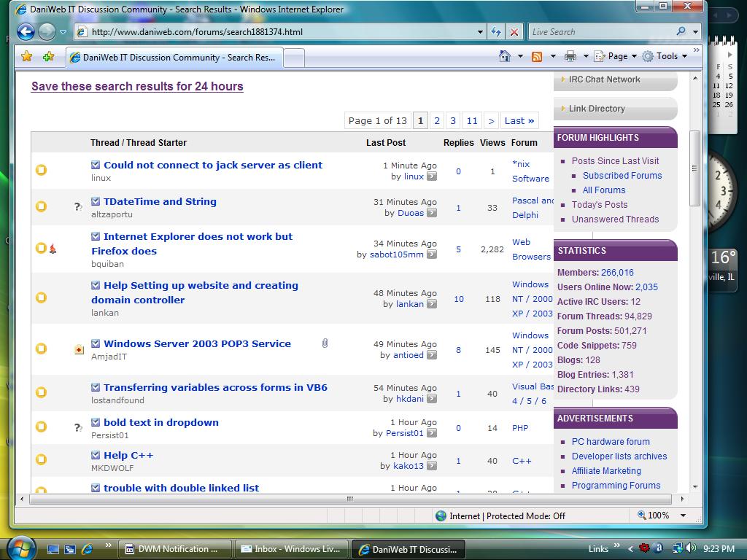
Task: Go to page 2 of search results
Action: pos(437,120)
